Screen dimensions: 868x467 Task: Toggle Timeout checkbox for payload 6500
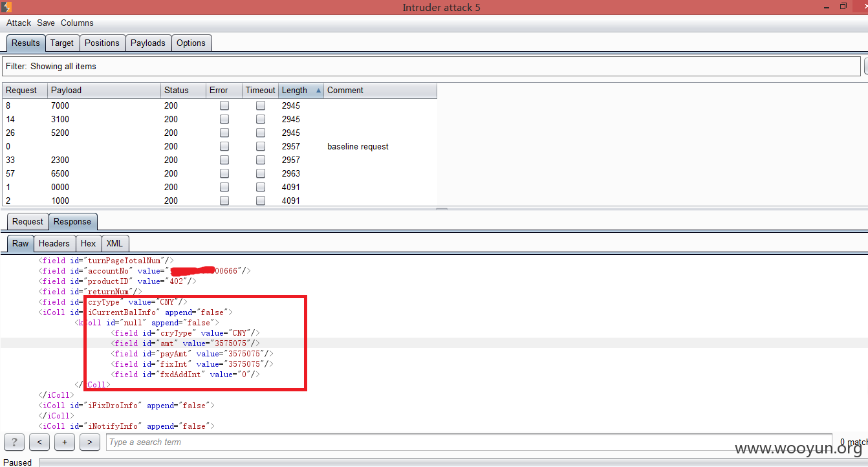pos(261,173)
